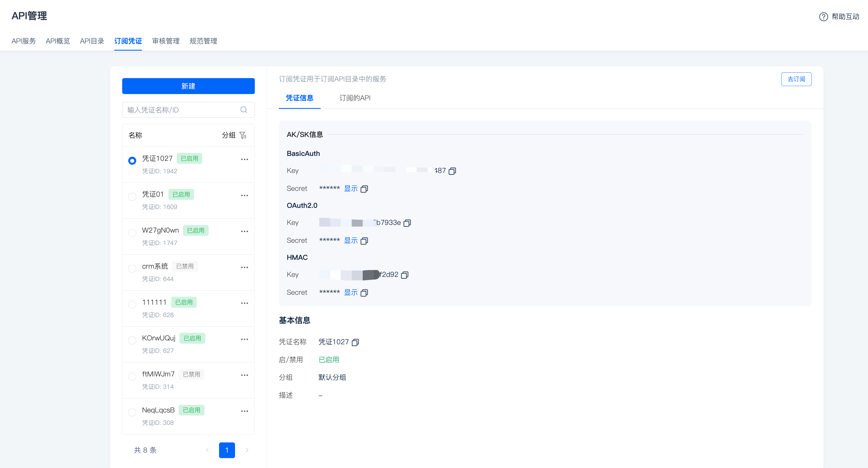Select the 凭证01 radio button
This screenshot has width=868, height=468.
pyautogui.click(x=132, y=196)
